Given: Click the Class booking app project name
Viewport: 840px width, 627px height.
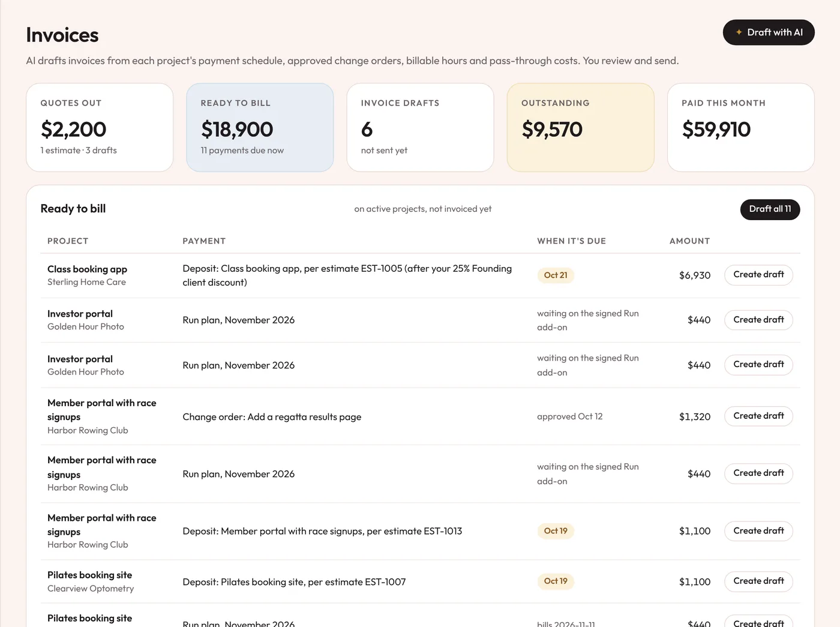Looking at the screenshot, I should pos(87,269).
